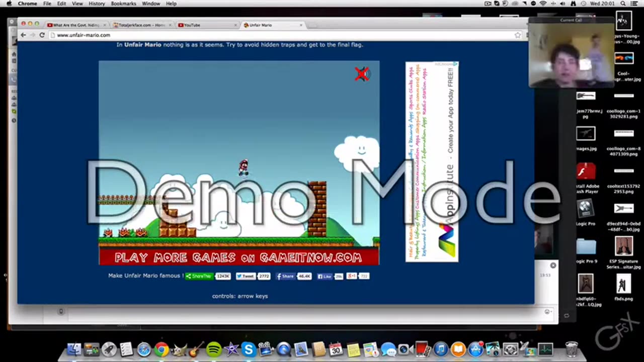Screen dimensions: 644x362
Task: Open QuickTime Player from the Dock
Action: (283, 349)
